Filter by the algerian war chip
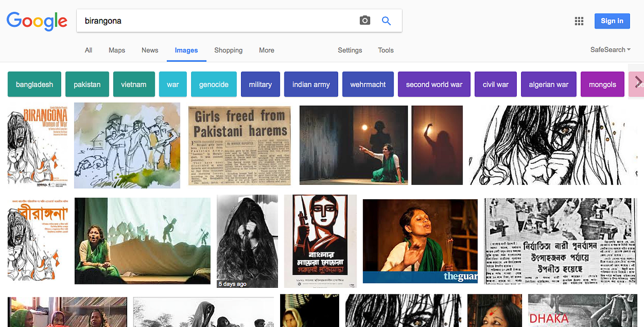This screenshot has height=327, width=644. (548, 84)
